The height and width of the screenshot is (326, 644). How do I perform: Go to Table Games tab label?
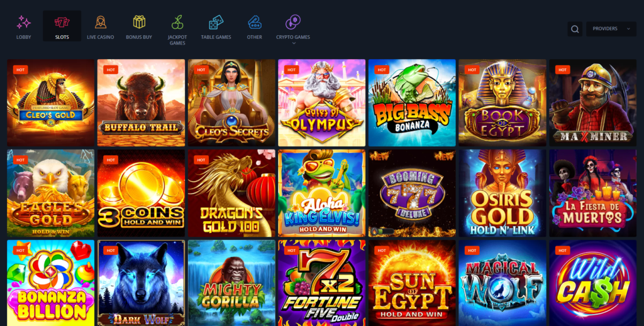click(216, 37)
